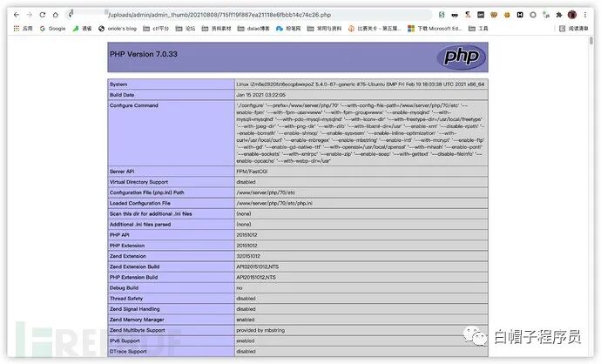Open the 下载 Microsoft Ed... bookmark

(435, 29)
